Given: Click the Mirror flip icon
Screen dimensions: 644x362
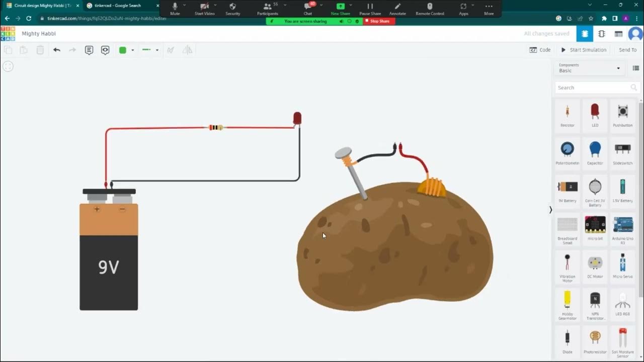Looking at the screenshot, I should point(187,50).
